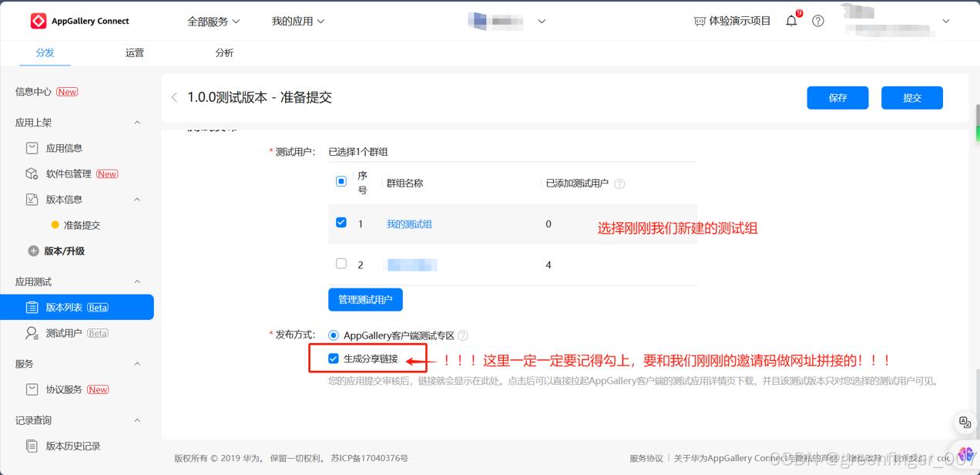Click the 协议服务 sidebar icon
The height and width of the screenshot is (475, 980).
pyautogui.click(x=32, y=389)
